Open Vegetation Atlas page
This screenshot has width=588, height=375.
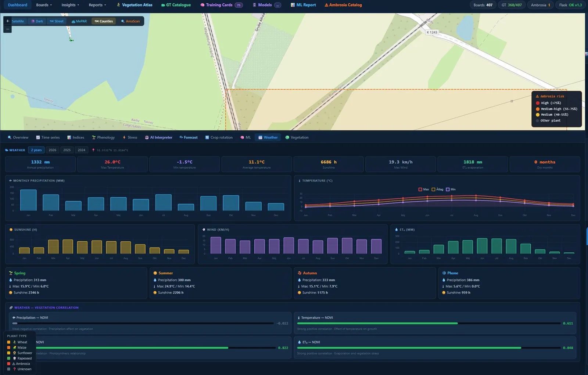coord(135,5)
